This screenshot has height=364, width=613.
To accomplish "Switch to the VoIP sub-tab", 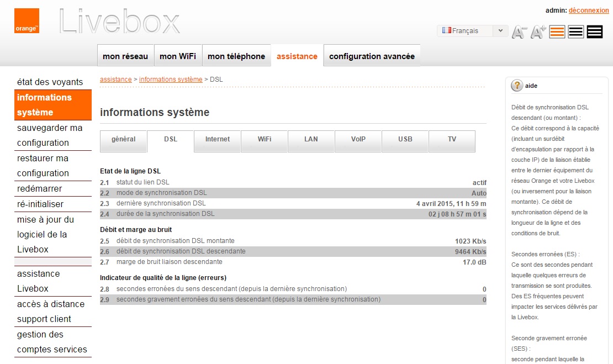I will pyautogui.click(x=358, y=141).
